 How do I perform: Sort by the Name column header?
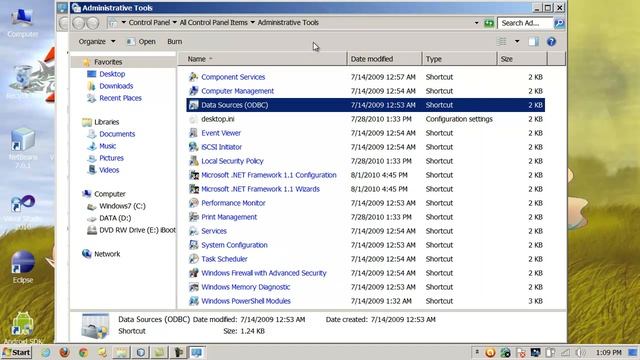[x=262, y=59]
